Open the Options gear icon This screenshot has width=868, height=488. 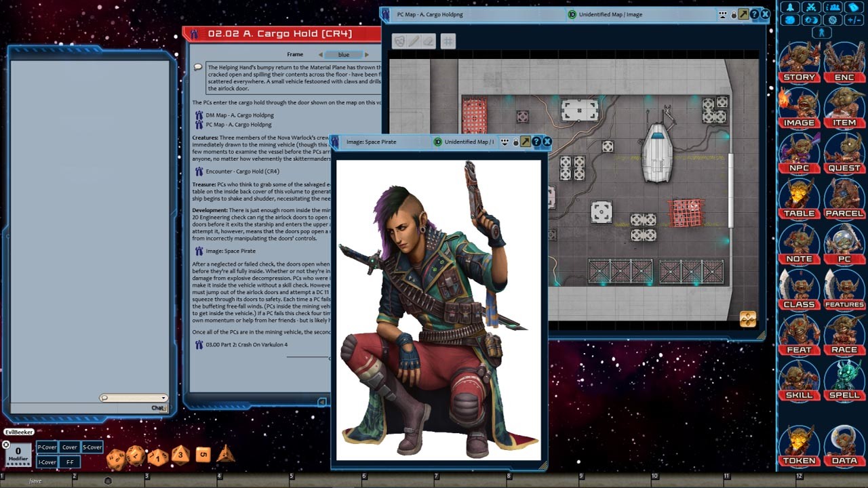pos(832,20)
